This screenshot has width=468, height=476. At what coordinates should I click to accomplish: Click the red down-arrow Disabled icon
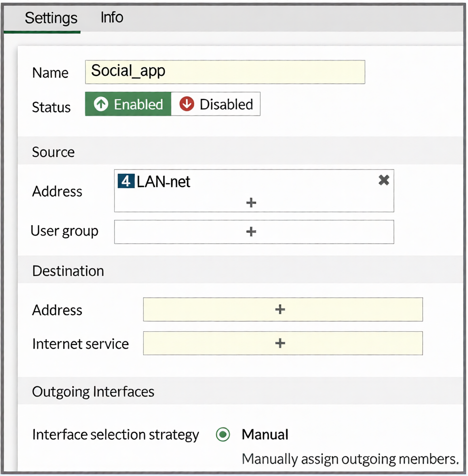pos(186,104)
